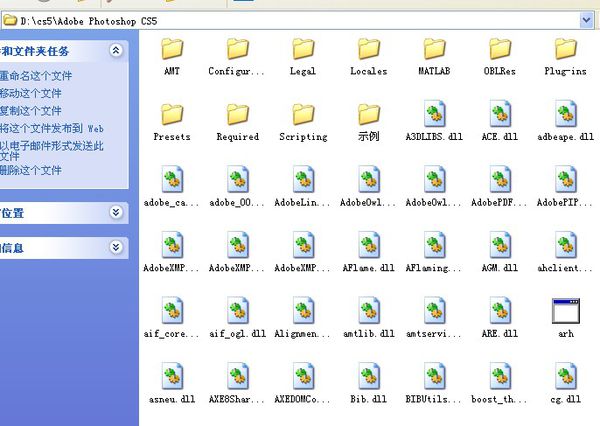The height and width of the screenshot is (426, 600).
Task: Click the 删除这个文件 link
Action: (x=32, y=170)
